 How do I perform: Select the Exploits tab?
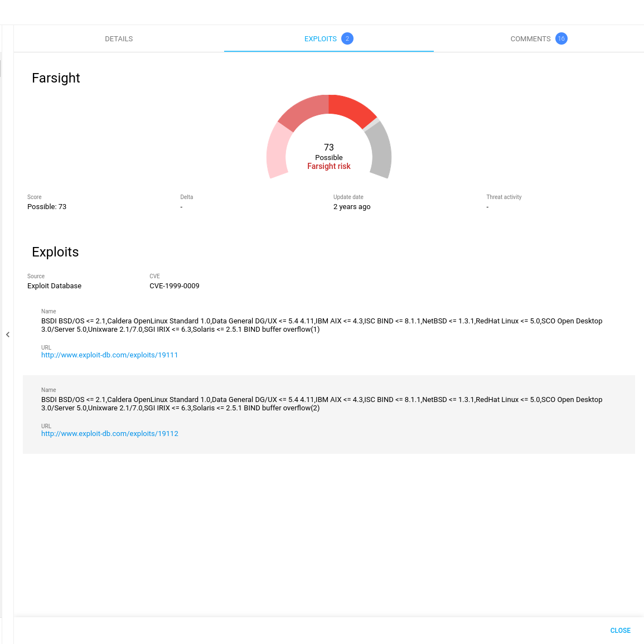point(320,39)
